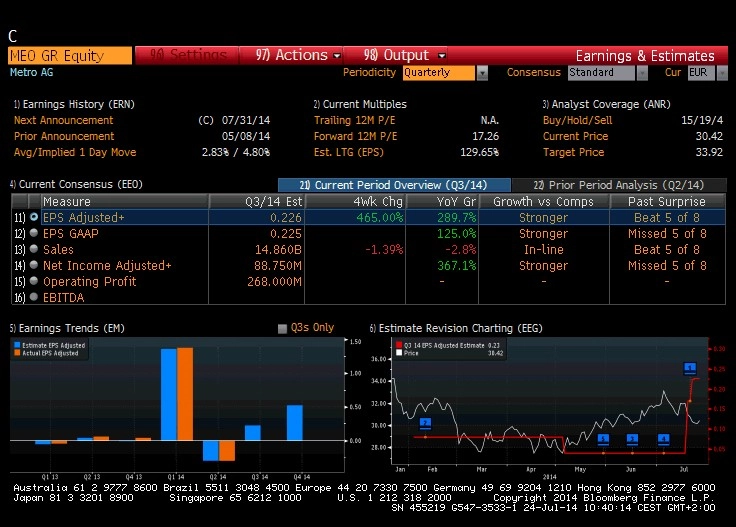This screenshot has width=736, height=527.
Task: Open the Consensus dropdown arrow
Action: click(642, 73)
